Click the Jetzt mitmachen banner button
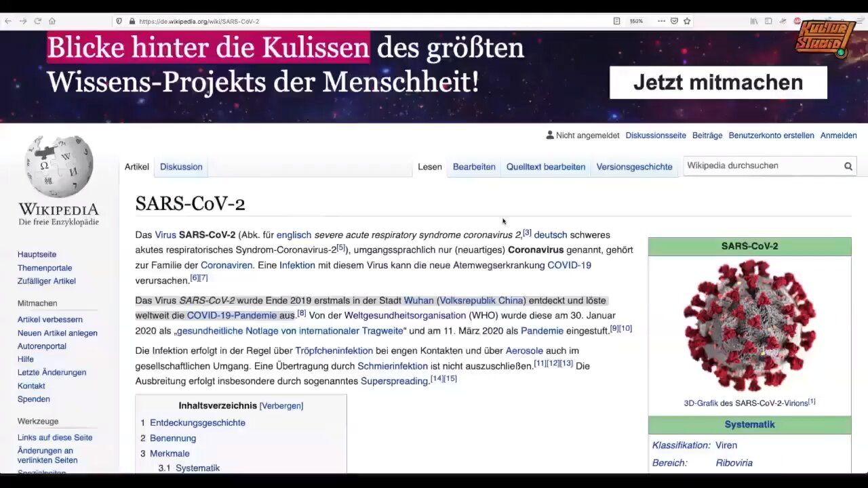The image size is (868, 488). click(718, 83)
